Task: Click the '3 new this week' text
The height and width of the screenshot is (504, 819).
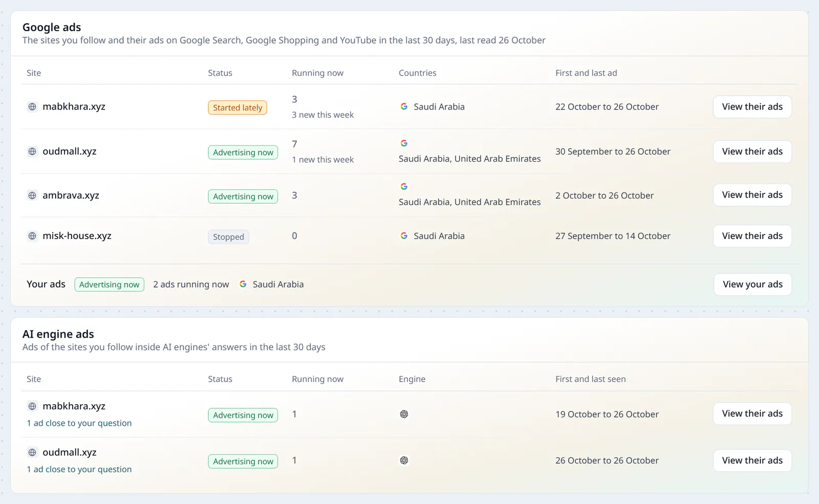Action: click(x=322, y=115)
